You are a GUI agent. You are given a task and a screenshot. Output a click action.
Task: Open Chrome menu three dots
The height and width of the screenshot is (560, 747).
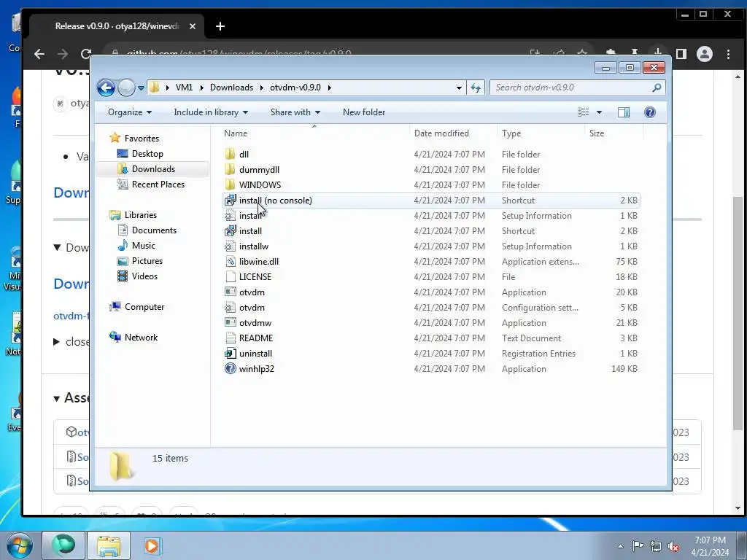point(728,54)
